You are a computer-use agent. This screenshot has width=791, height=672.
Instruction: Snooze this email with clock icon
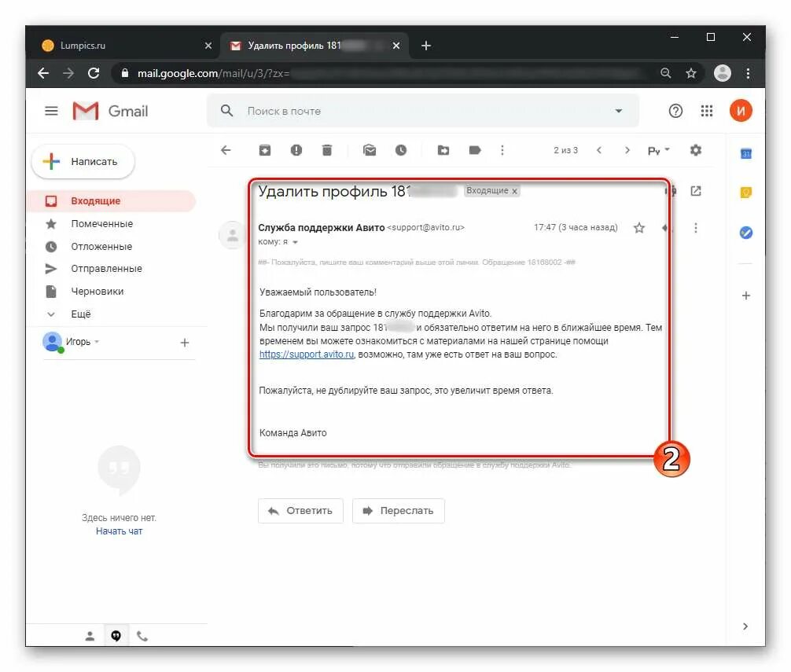point(401,150)
